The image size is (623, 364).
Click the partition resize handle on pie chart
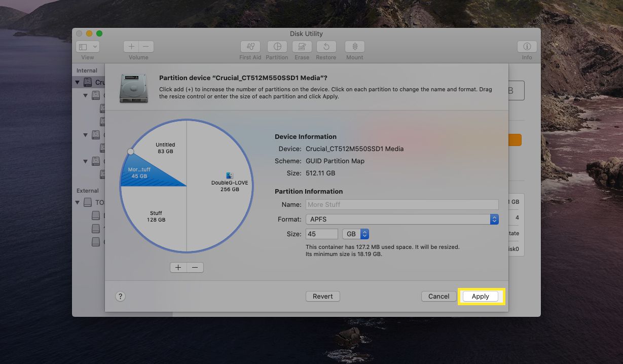pyautogui.click(x=130, y=152)
